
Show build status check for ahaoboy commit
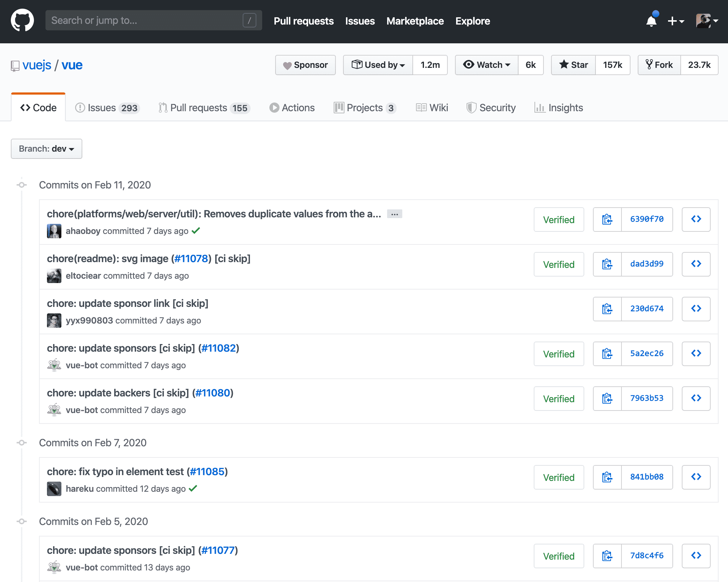pos(196,230)
